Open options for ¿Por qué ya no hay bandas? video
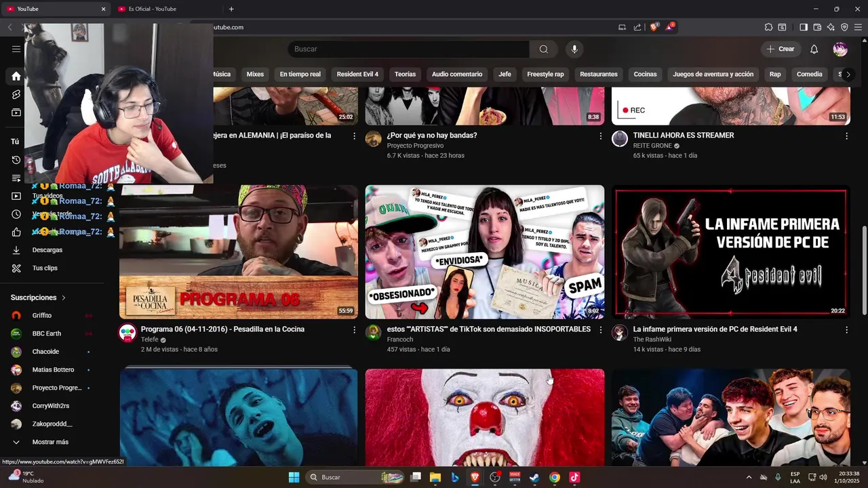 [600, 136]
